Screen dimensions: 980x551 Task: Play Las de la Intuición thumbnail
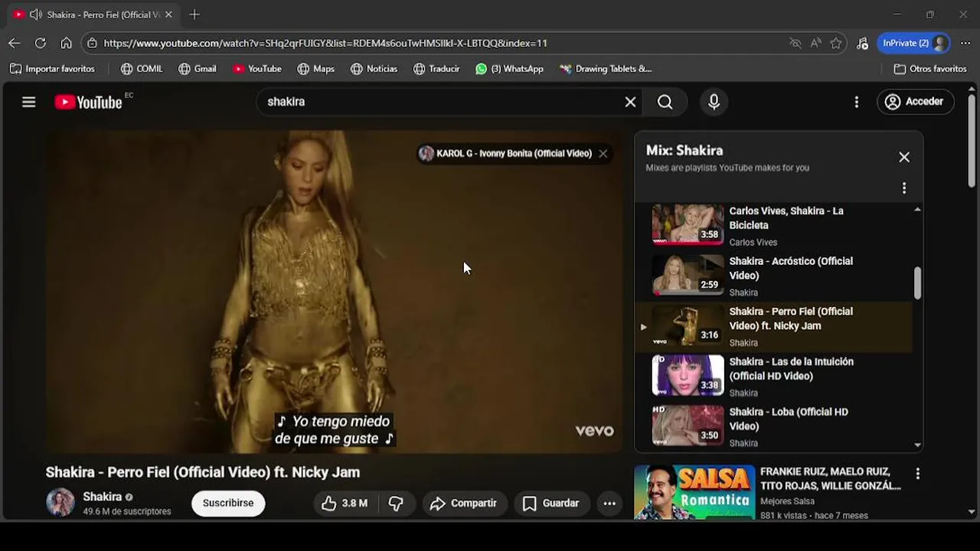coord(688,375)
